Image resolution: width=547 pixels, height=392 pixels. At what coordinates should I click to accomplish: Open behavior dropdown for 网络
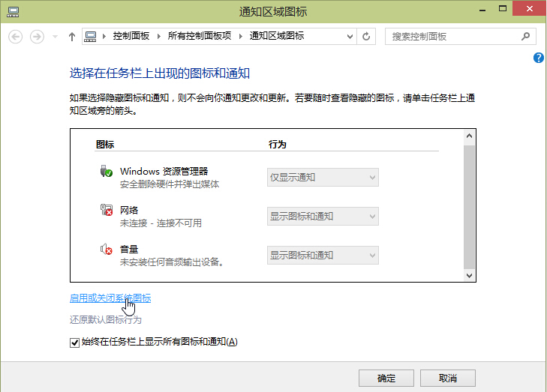pos(323,217)
